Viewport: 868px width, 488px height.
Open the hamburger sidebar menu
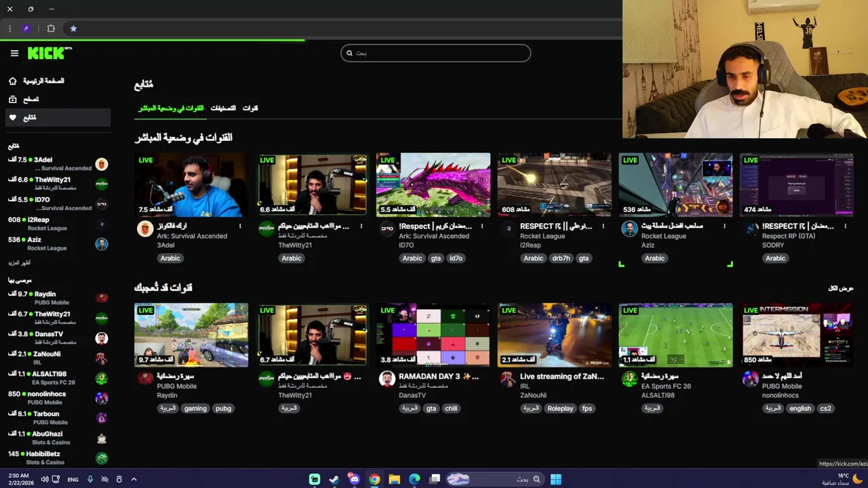pos(14,53)
